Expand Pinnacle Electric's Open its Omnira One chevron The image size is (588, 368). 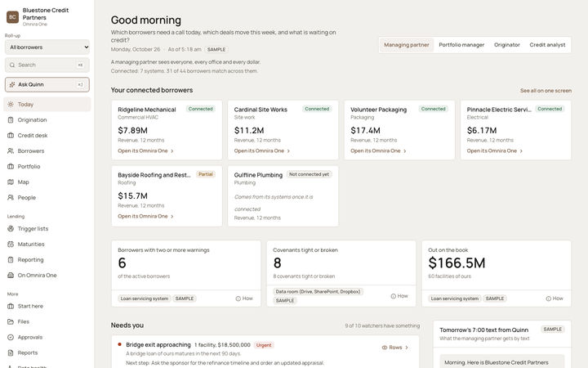pos(521,151)
